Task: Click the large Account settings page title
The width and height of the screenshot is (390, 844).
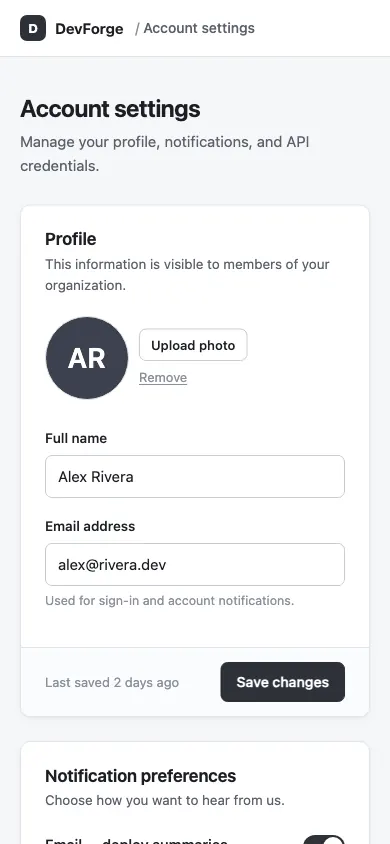Action: [110, 109]
